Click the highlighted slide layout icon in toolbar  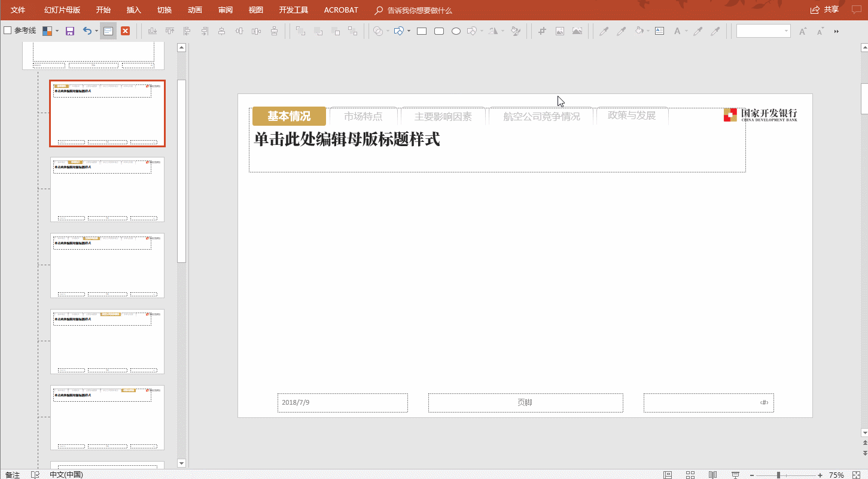(108, 31)
